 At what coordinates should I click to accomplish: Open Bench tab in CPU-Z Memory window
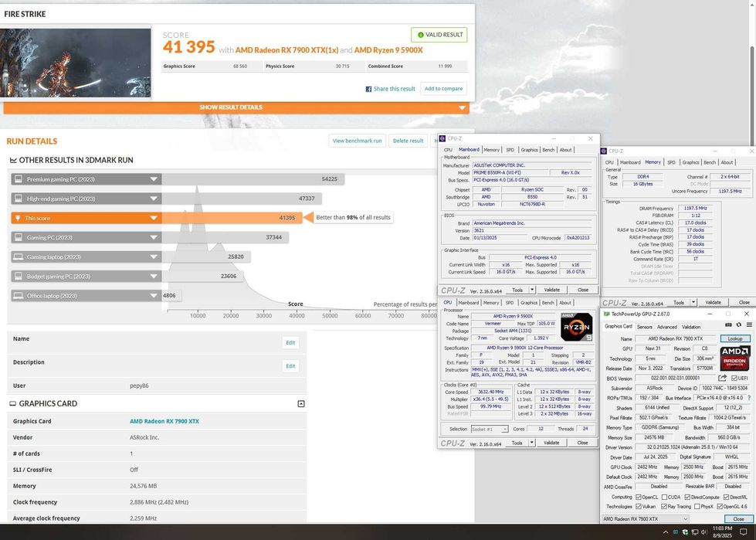pos(710,162)
